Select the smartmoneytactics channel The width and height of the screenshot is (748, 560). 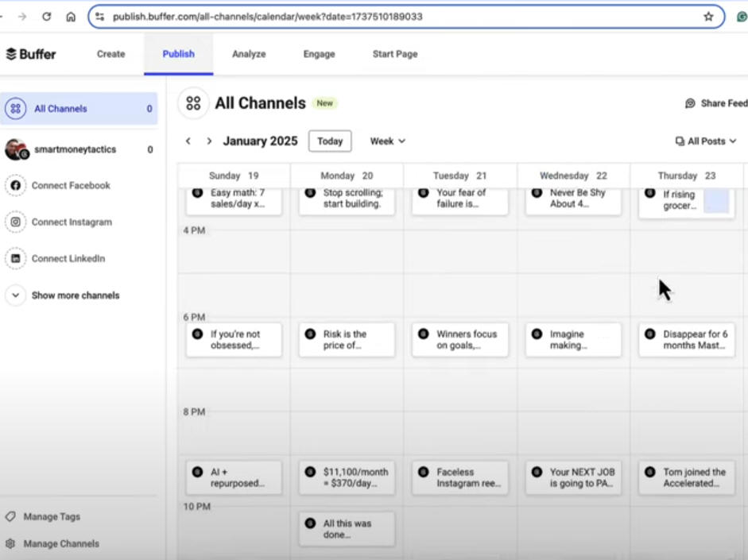click(79, 149)
